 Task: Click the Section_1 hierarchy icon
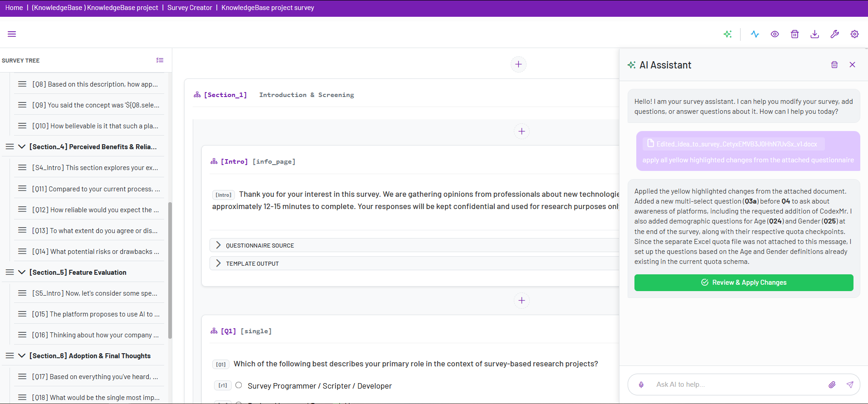tap(197, 95)
